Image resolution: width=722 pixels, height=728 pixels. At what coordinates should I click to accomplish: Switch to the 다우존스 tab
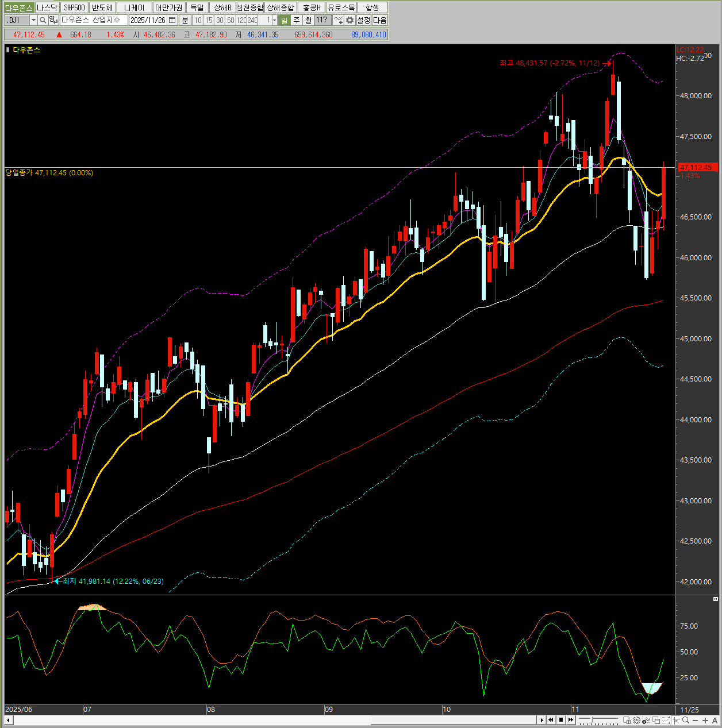click(19, 7)
